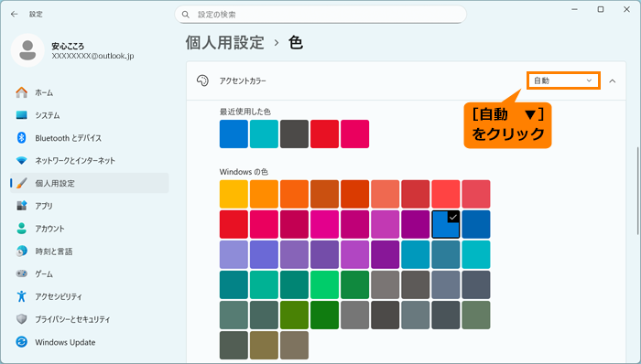641x364 pixels.
Task: Pick the dark gray recent color
Action: click(x=294, y=134)
